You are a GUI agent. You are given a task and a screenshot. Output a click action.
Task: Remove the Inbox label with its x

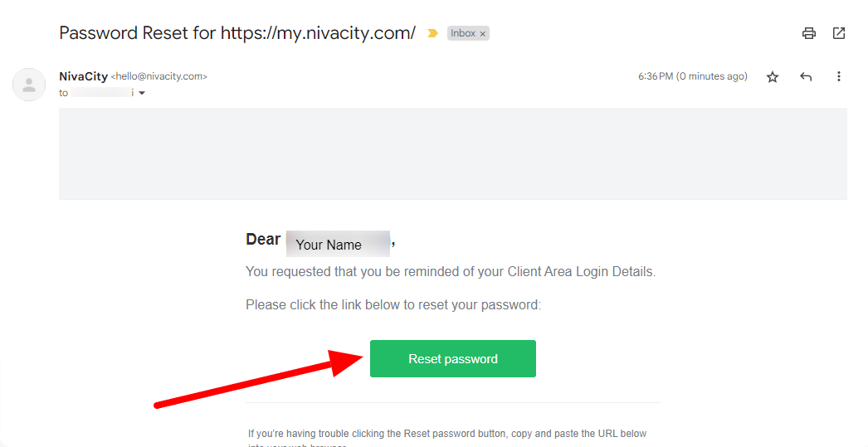coord(483,34)
